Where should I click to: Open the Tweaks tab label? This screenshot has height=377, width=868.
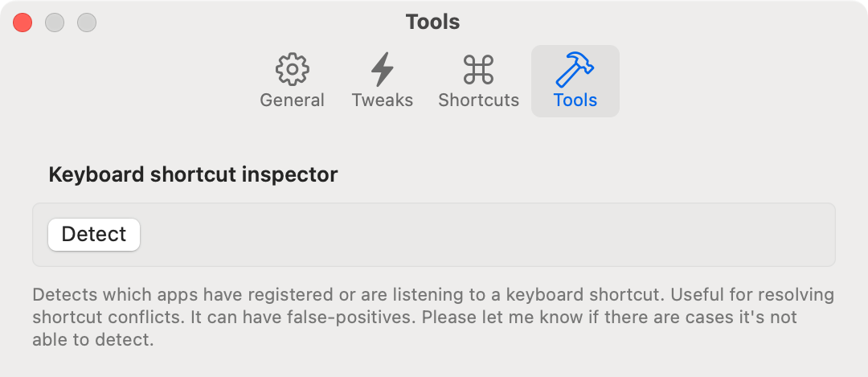382,100
